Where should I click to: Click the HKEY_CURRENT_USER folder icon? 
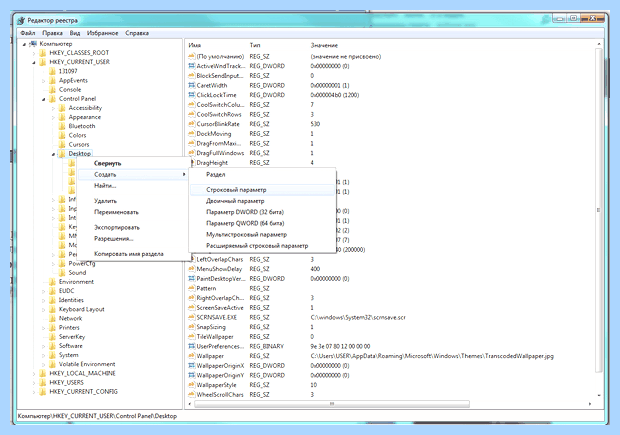[43, 62]
